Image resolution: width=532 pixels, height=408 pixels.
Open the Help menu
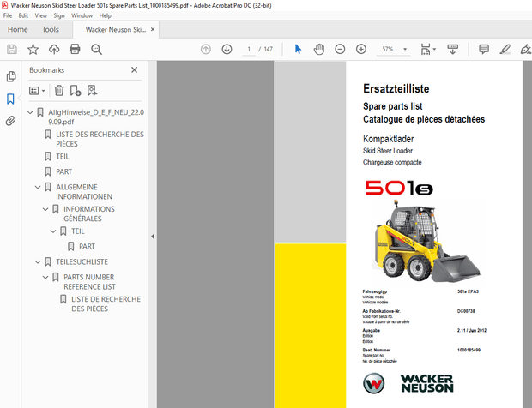[106, 15]
